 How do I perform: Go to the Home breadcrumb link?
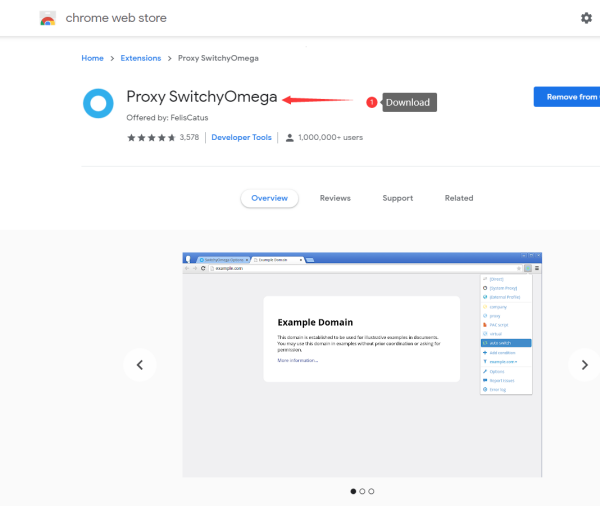click(93, 58)
